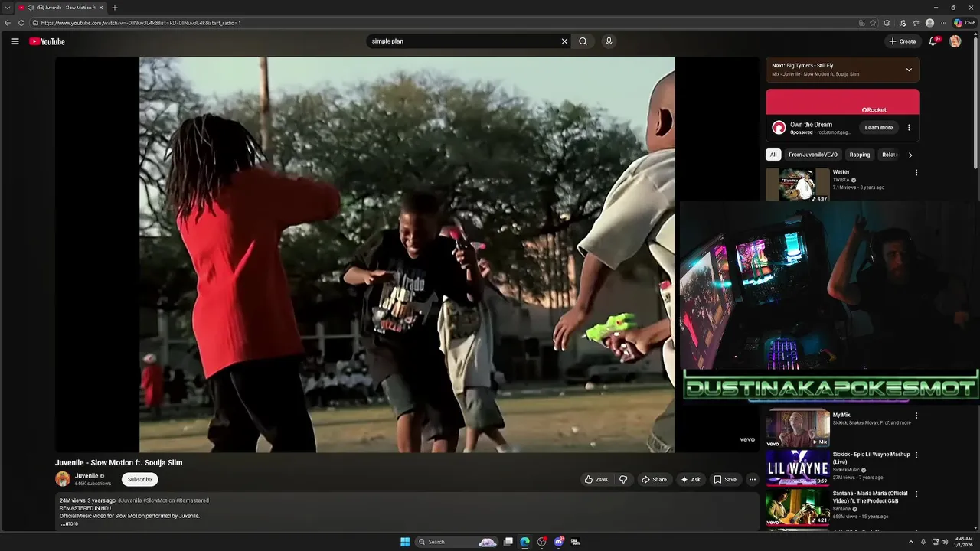Screen dimensions: 980x551
Task: Select the All filter chip
Action: tap(773, 155)
